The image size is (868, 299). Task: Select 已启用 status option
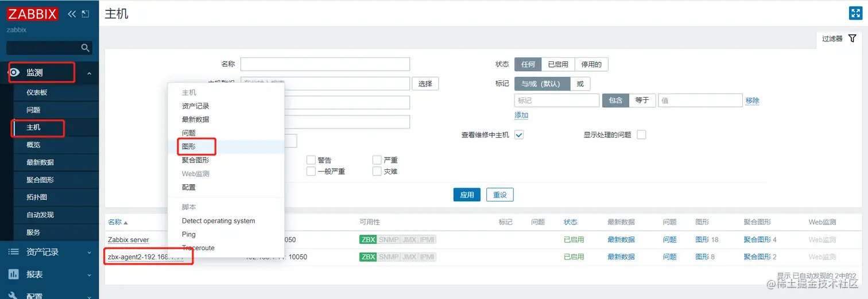click(x=558, y=64)
